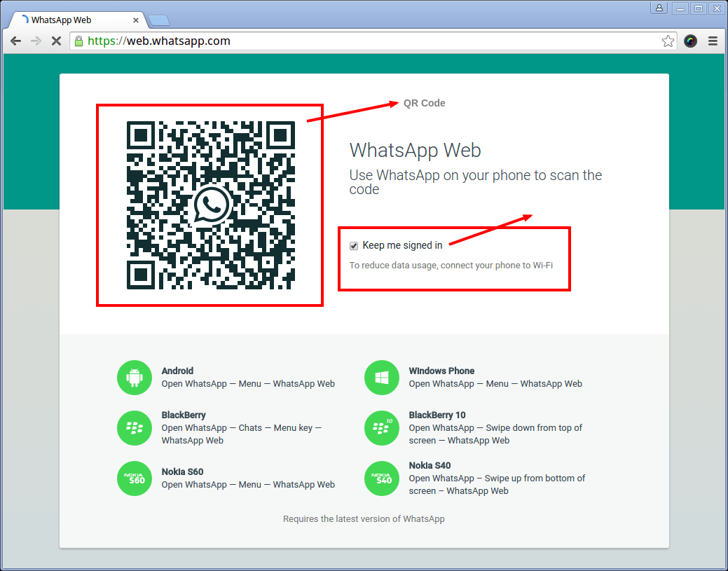The height and width of the screenshot is (571, 728).
Task: Click the 'Keep me signed in' label text
Action: pyautogui.click(x=402, y=245)
